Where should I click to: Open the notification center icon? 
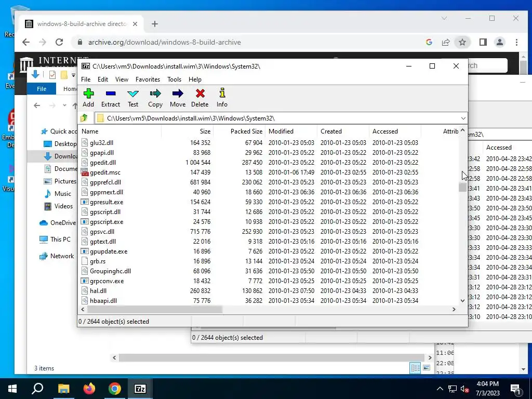click(516, 389)
